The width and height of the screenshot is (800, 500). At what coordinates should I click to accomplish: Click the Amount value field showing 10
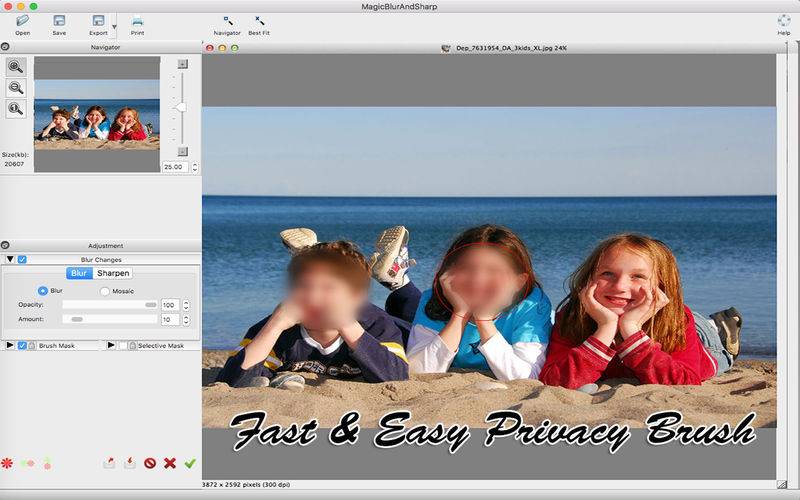tap(170, 319)
